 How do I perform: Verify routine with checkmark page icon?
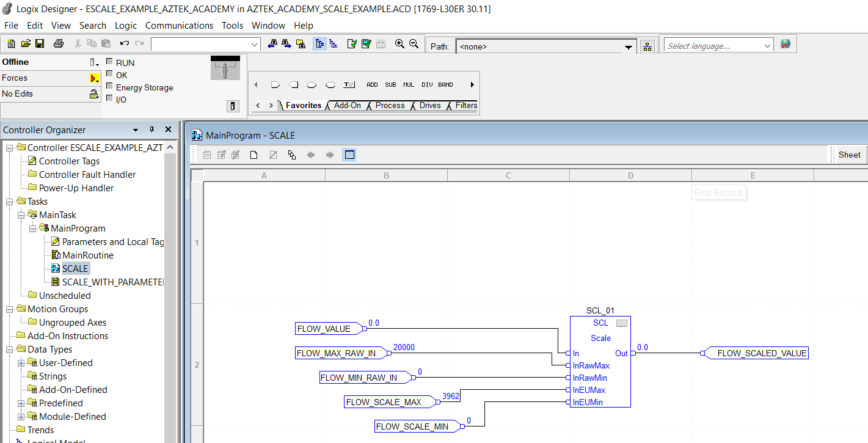pos(352,43)
